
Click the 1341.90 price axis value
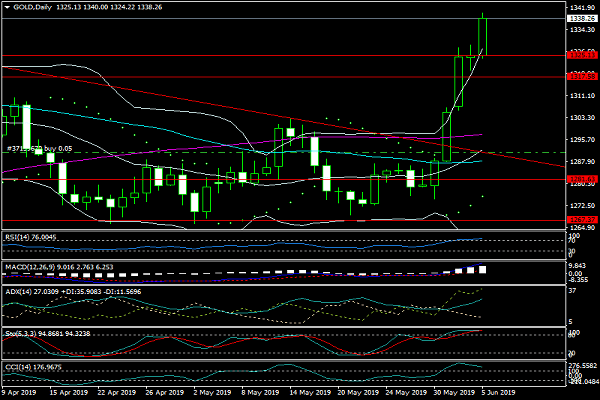click(582, 8)
